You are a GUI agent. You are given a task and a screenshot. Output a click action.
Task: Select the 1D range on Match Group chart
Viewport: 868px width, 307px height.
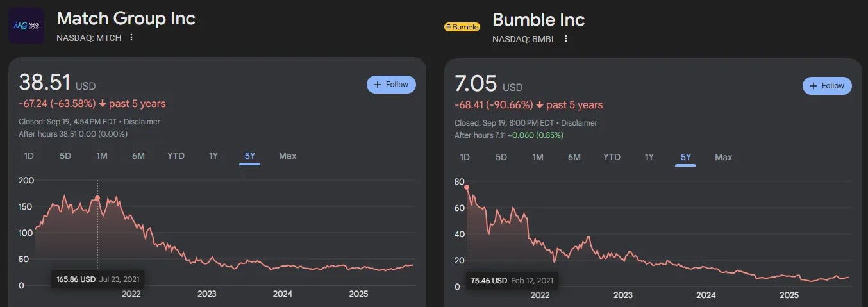click(x=29, y=156)
